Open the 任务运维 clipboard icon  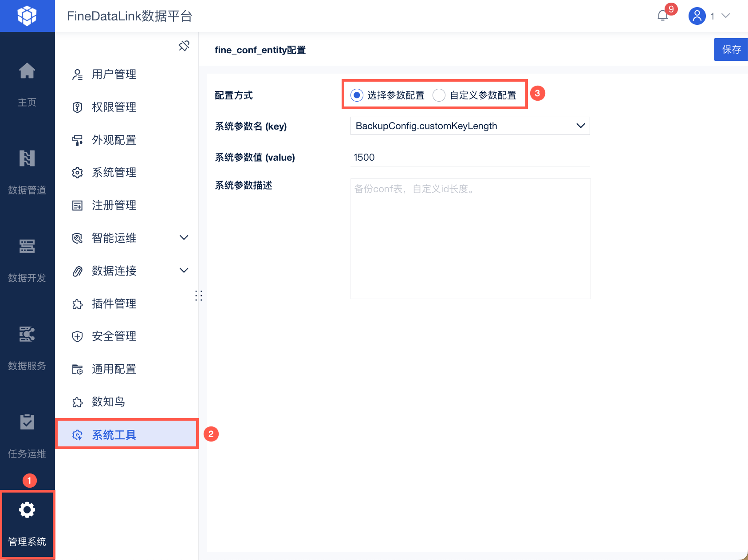pyautogui.click(x=27, y=422)
